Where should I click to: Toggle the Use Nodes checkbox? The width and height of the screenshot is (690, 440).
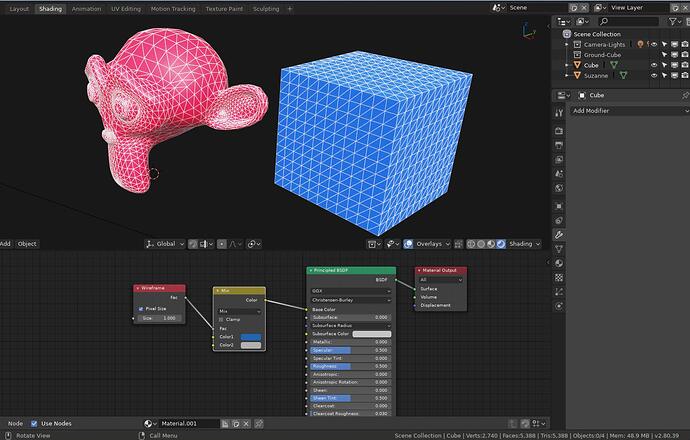pyautogui.click(x=34, y=424)
